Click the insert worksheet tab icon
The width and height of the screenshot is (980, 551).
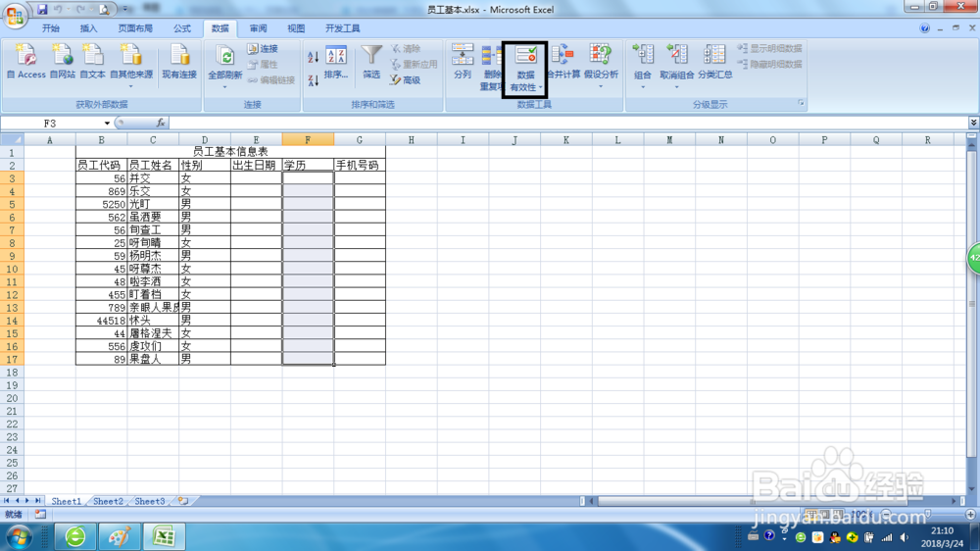pos(182,501)
